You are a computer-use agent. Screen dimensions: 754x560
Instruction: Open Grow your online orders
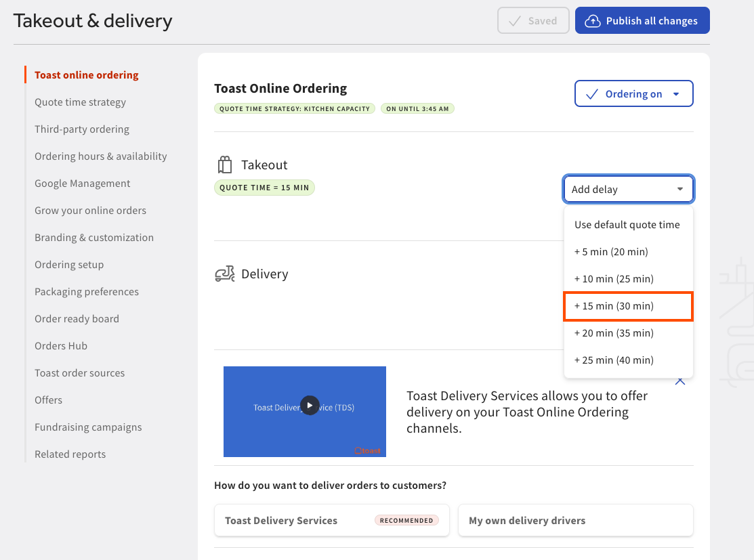pyautogui.click(x=90, y=211)
